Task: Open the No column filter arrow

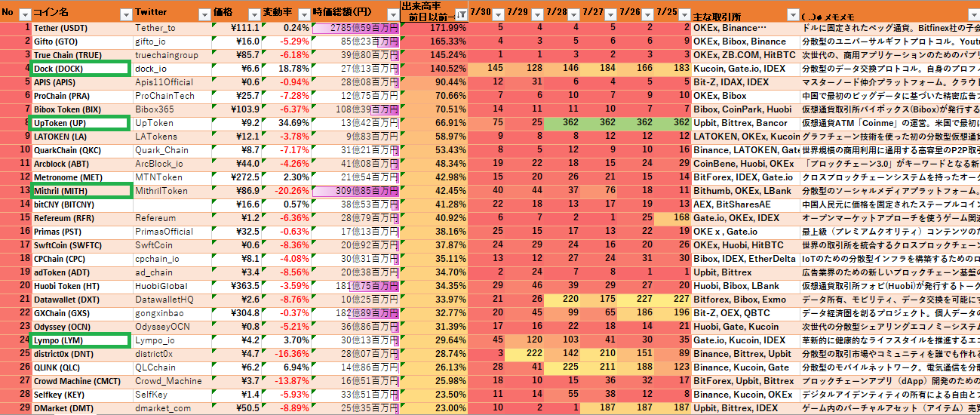Action: (24, 15)
